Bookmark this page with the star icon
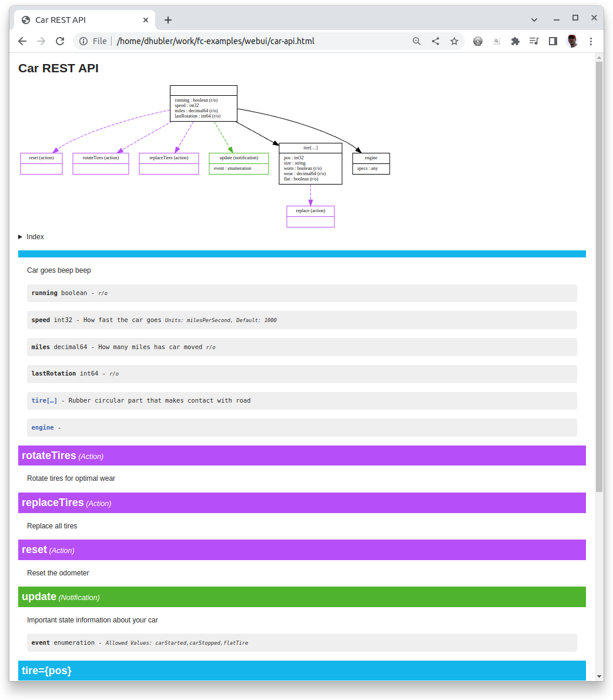The width and height of the screenshot is (613, 700). coord(454,41)
